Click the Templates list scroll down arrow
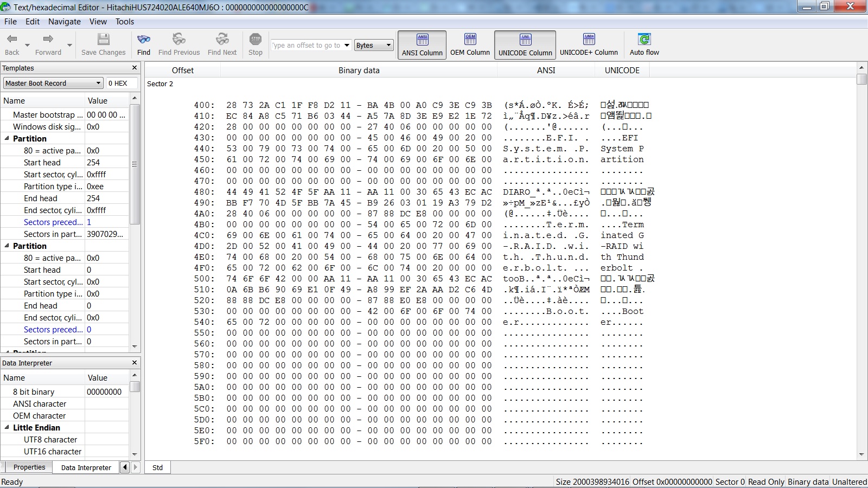The image size is (868, 488). [135, 346]
